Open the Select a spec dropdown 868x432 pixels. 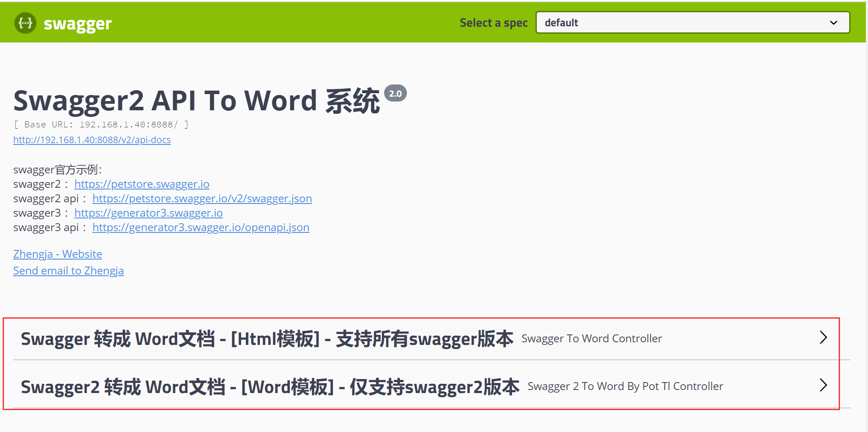693,23
